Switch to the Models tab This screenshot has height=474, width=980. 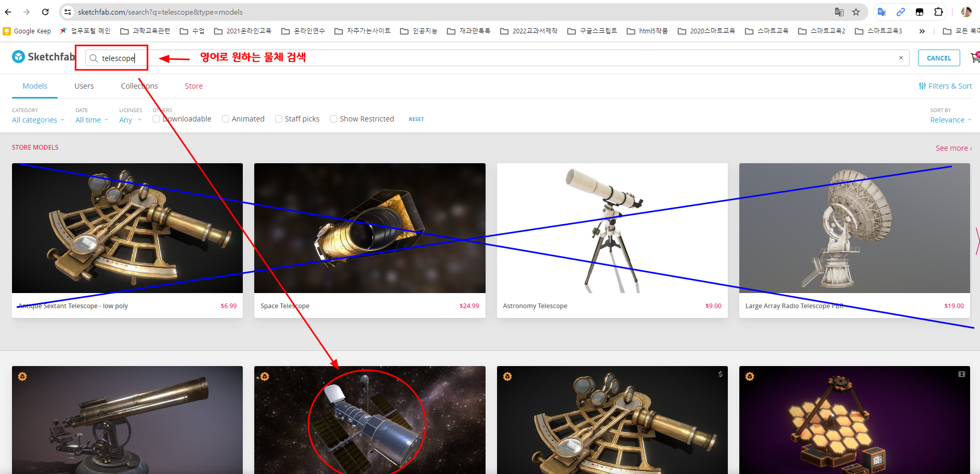(35, 86)
